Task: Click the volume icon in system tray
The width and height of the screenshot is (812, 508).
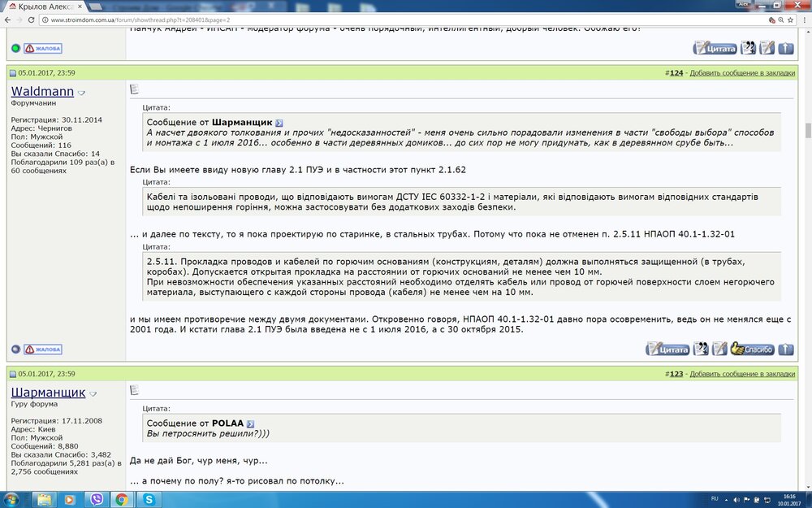Action: pos(736,500)
